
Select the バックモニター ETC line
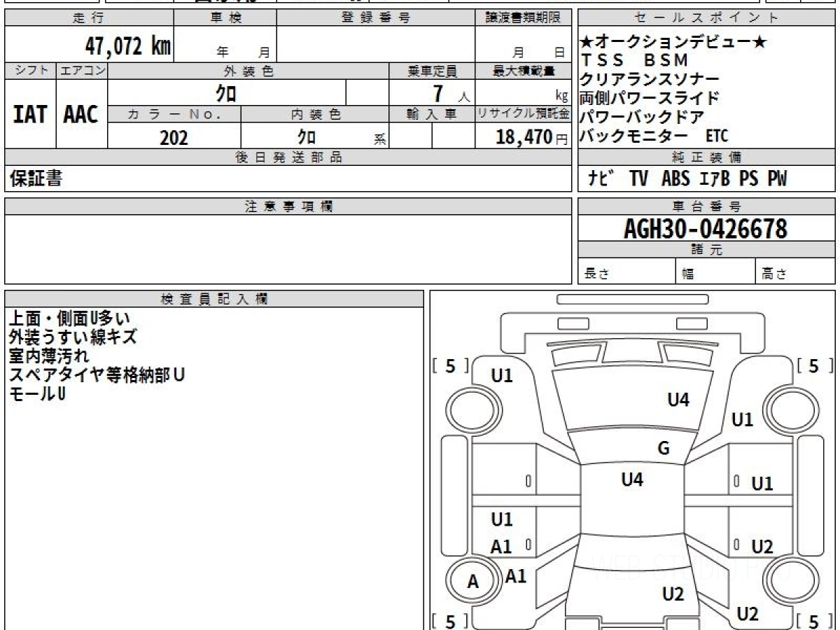[654, 135]
